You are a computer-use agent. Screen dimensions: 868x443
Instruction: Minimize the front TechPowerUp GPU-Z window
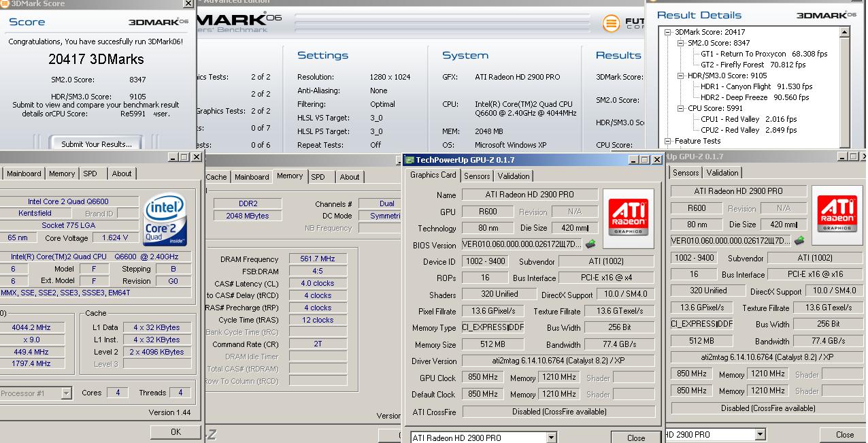633,160
